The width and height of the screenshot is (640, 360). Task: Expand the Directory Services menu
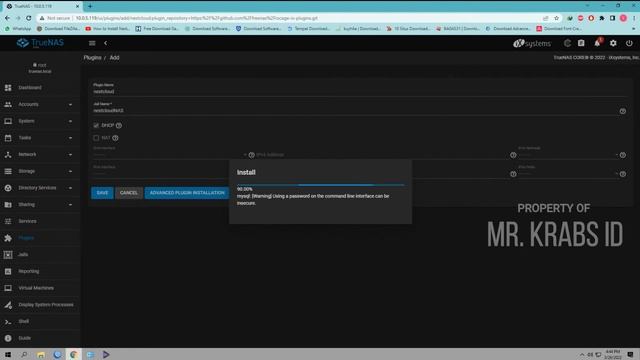click(40, 188)
